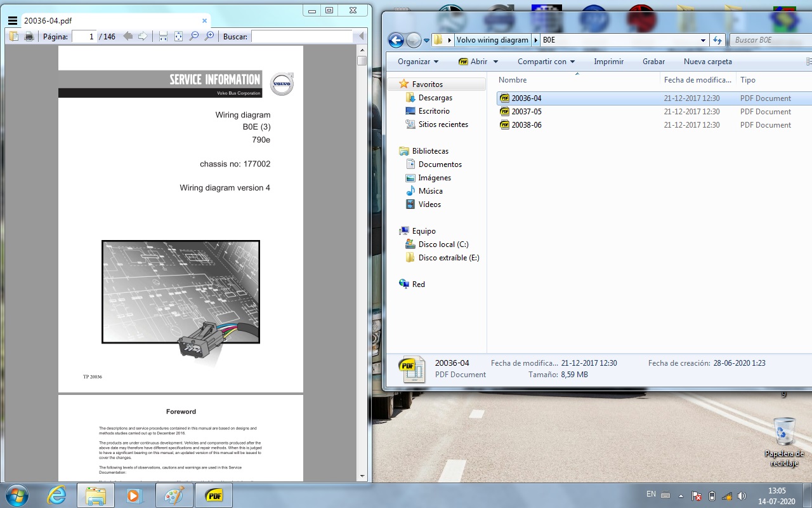Open Vídeos library
812x508 pixels.
click(x=429, y=204)
